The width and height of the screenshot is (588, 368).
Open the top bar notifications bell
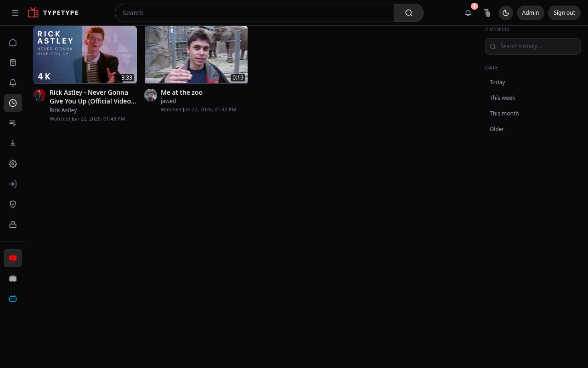468,13
